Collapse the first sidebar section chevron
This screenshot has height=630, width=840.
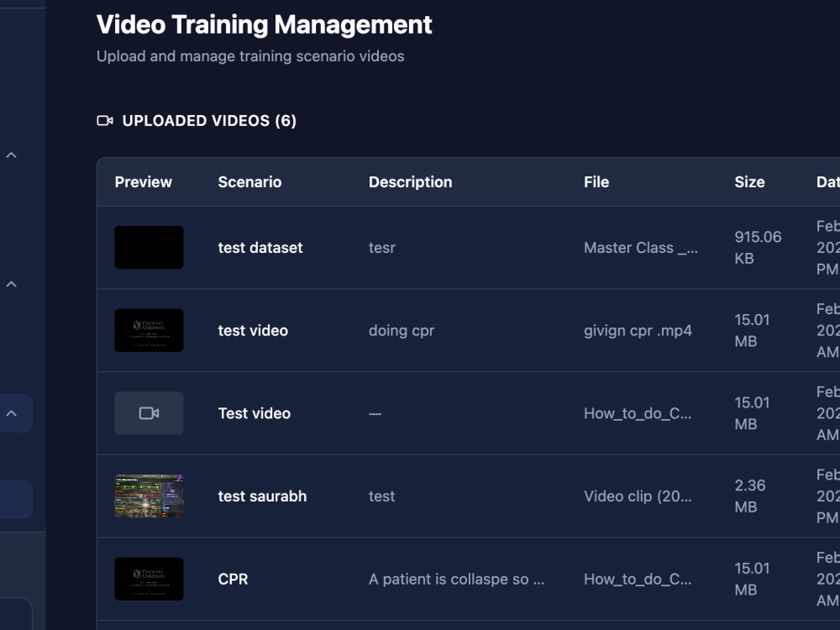[11, 155]
